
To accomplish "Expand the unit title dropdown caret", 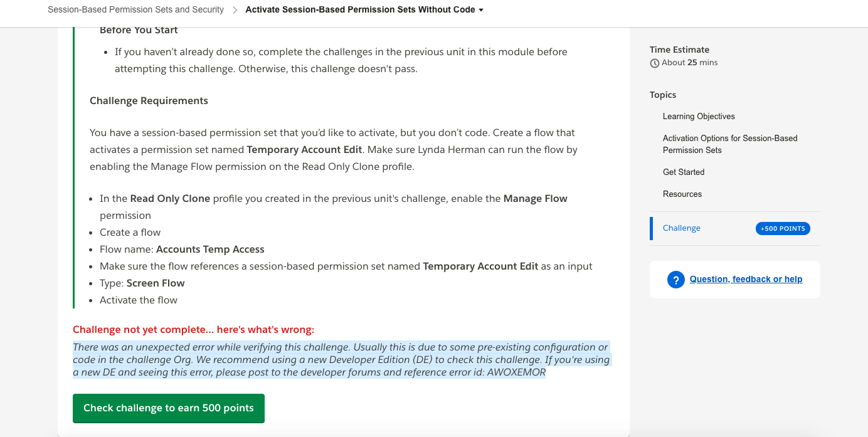I will pos(481,10).
